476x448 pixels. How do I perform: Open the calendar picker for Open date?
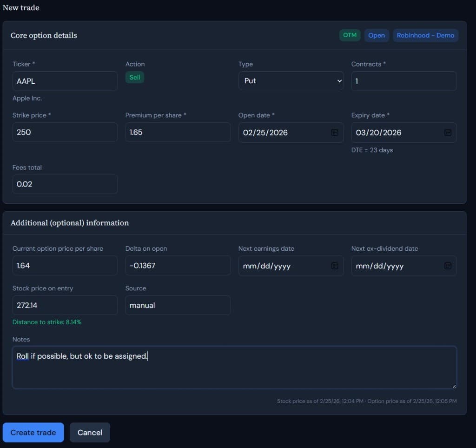(x=335, y=133)
